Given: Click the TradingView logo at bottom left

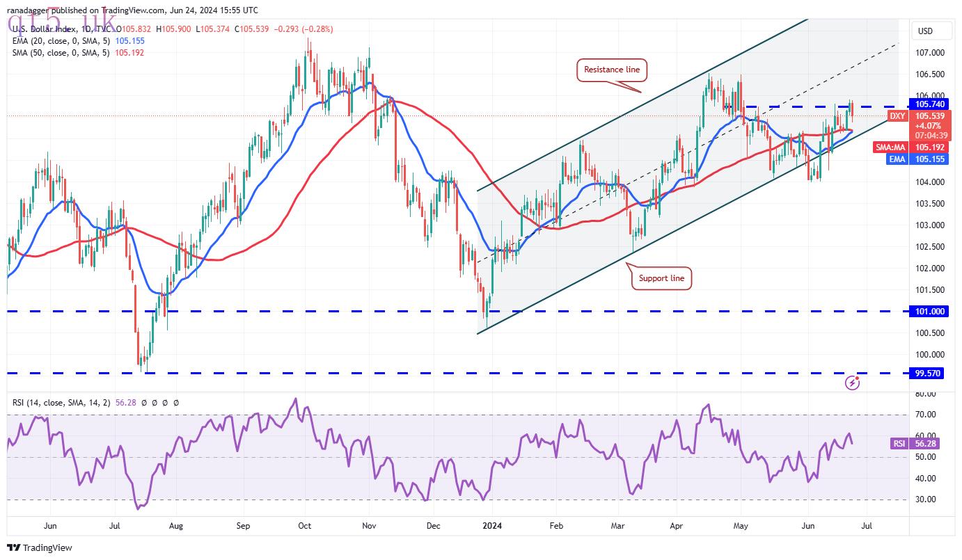Looking at the screenshot, I should pos(40,548).
